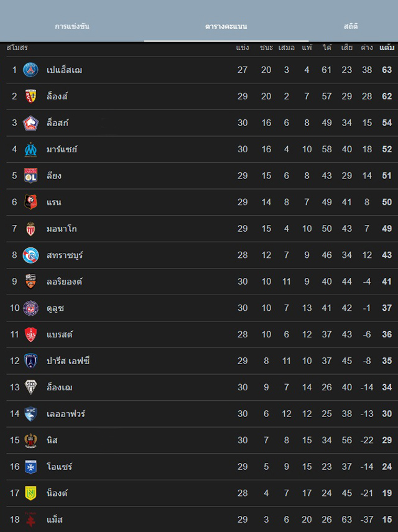Viewport: 398px width, 532px height.
Task: Select the Marseille team badge
Action: click(x=30, y=149)
